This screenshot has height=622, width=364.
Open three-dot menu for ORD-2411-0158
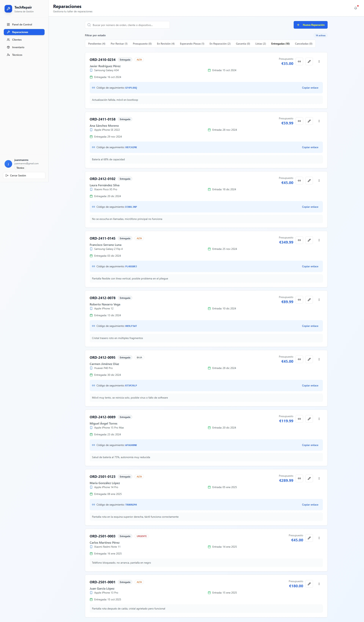319,121
